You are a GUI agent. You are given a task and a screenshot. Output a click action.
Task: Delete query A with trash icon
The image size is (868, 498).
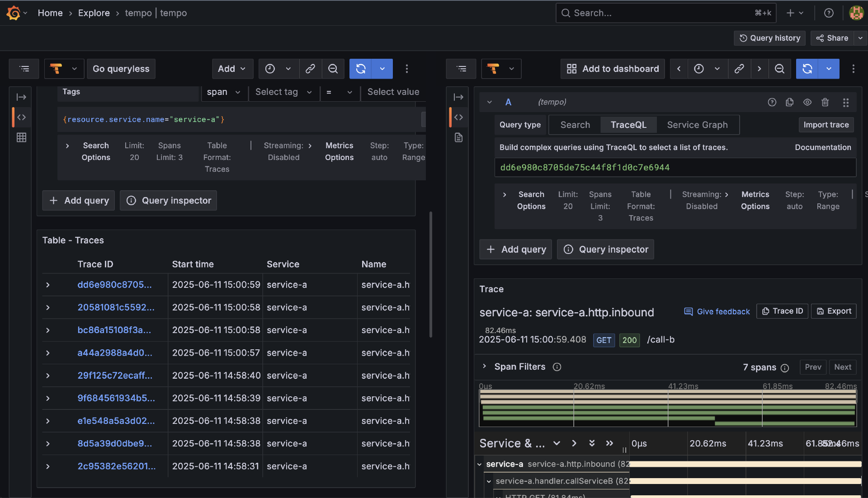point(825,102)
